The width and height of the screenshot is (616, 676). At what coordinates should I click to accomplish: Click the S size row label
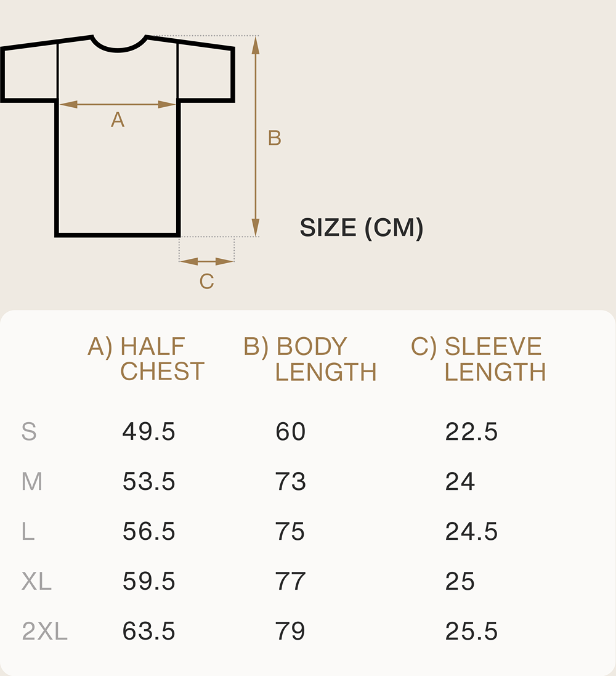pyautogui.click(x=29, y=432)
